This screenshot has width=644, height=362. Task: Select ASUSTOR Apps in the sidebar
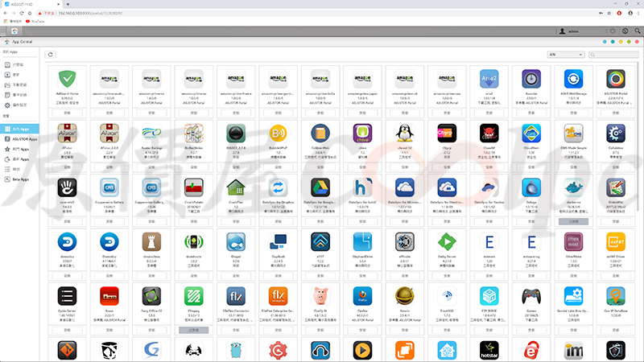(19, 139)
